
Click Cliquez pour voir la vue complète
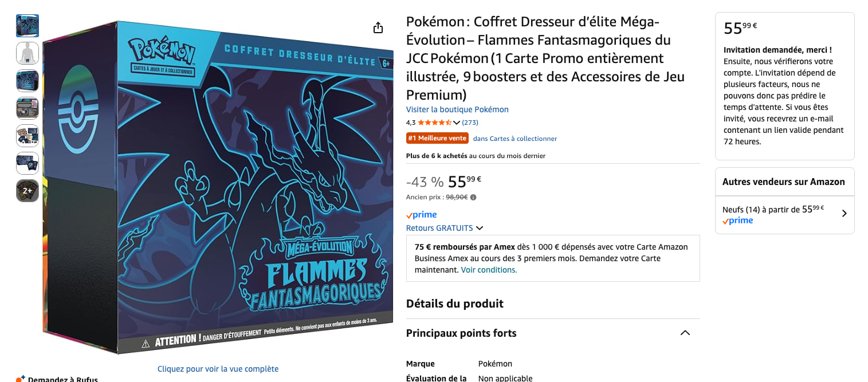(x=218, y=369)
